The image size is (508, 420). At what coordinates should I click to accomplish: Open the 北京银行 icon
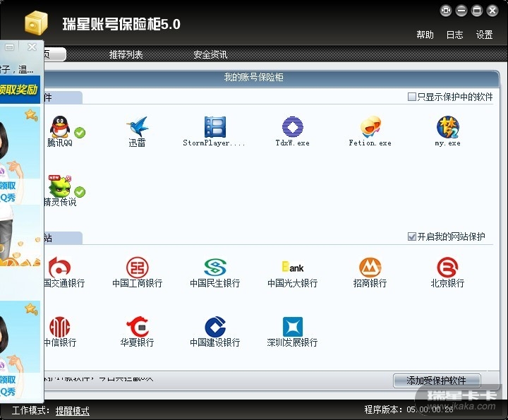pos(448,268)
